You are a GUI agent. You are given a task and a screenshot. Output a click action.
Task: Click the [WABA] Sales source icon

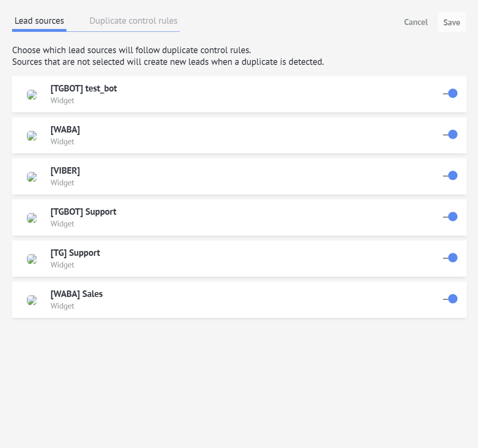point(32,300)
